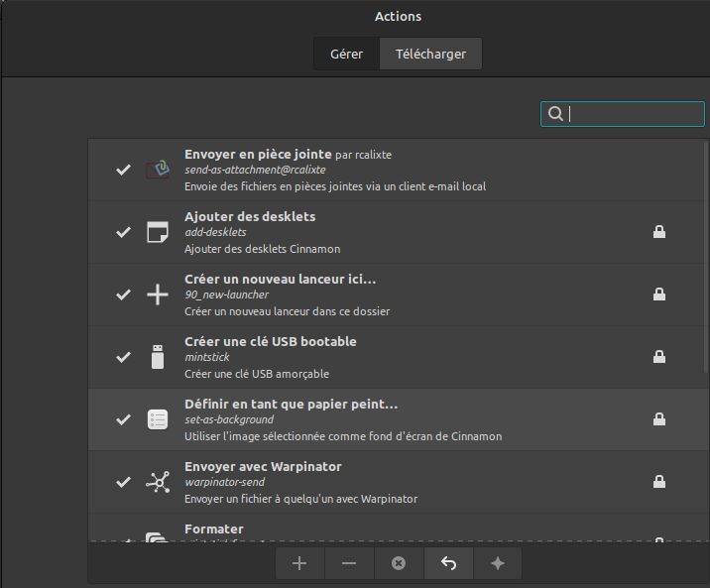Image resolution: width=710 pixels, height=588 pixels.
Task: Select "Définir en tant que papier peint..." title
Action: (x=292, y=405)
